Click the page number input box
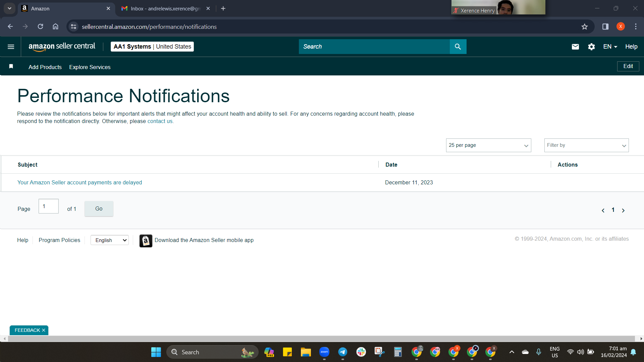This screenshot has width=644, height=362. pyautogui.click(x=49, y=206)
